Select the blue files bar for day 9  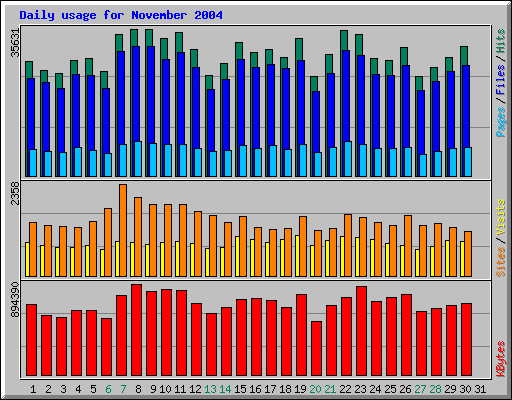pyautogui.click(x=151, y=95)
